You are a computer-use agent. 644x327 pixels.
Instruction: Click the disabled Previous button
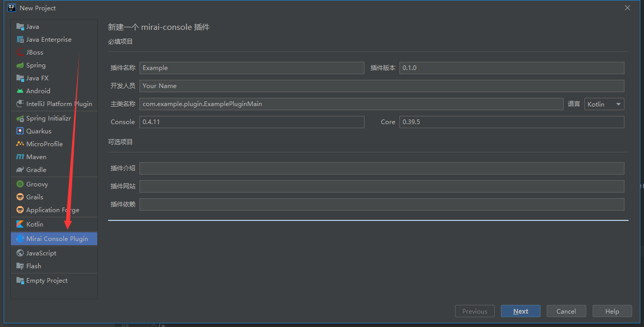[475, 311]
